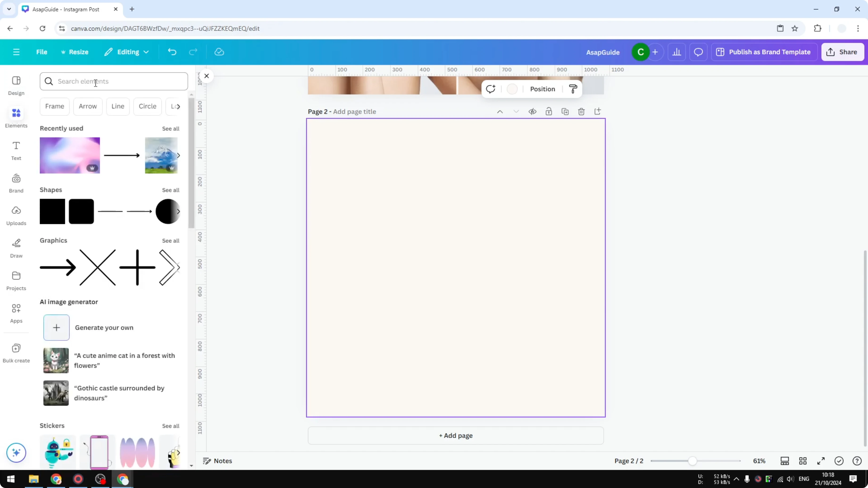The image size is (868, 488).
Task: Open See all for Stickers
Action: tap(171, 426)
